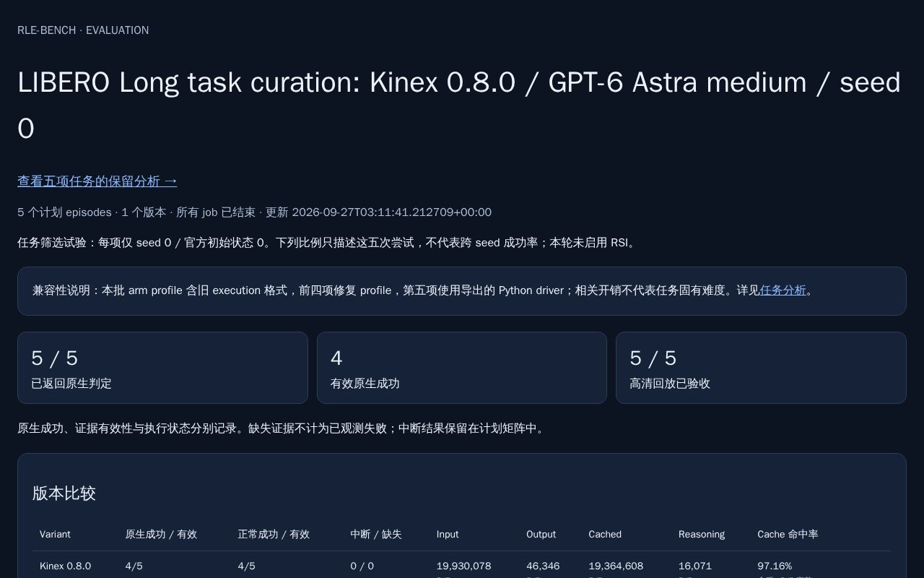Screen dimensions: 924x578
Task: Click the 97.16% cache hit rate value
Action: 775,566
